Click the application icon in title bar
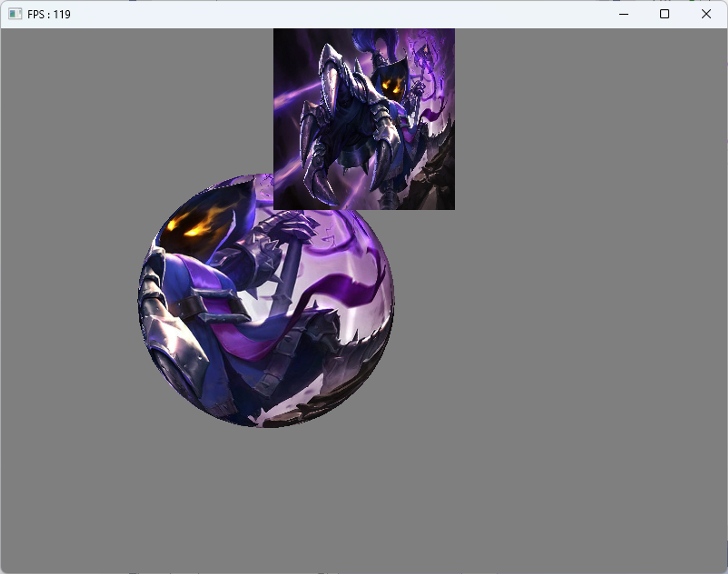This screenshot has height=574, width=728. tap(15, 14)
